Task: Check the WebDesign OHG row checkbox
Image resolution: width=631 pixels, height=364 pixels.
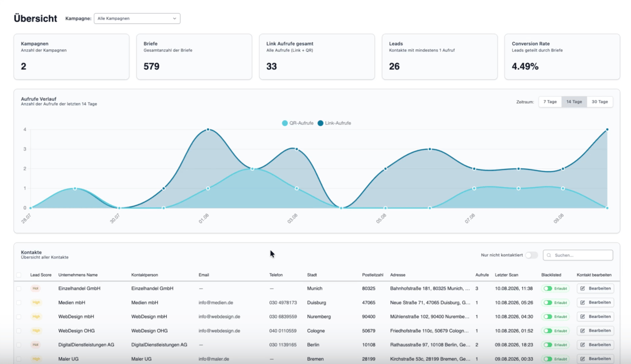Action: pos(19,331)
